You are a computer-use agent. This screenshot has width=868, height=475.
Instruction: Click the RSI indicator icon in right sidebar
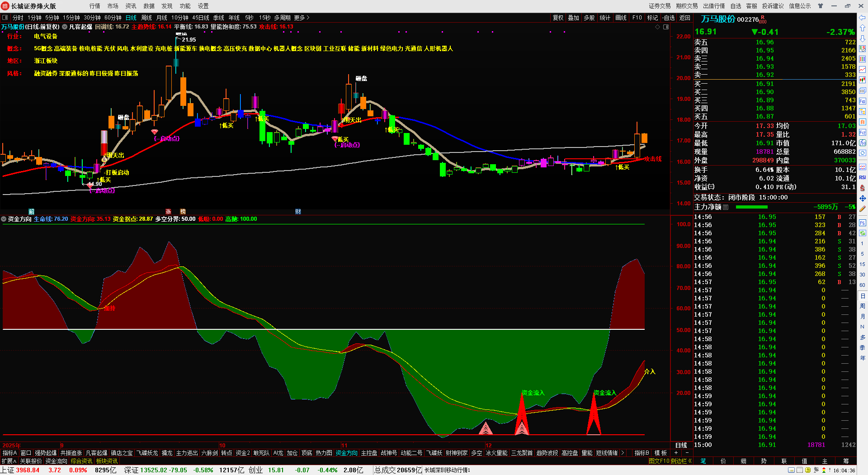tap(863, 177)
